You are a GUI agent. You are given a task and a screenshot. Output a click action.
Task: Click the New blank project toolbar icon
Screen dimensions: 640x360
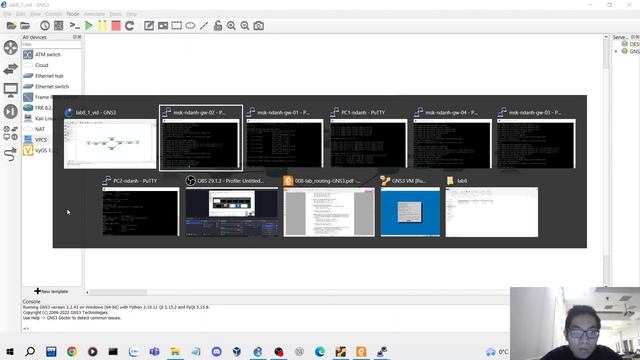pos(11,26)
